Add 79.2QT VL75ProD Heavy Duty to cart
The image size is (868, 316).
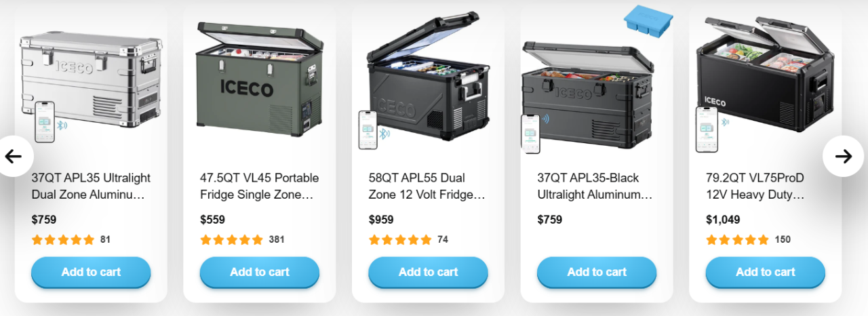(x=766, y=273)
